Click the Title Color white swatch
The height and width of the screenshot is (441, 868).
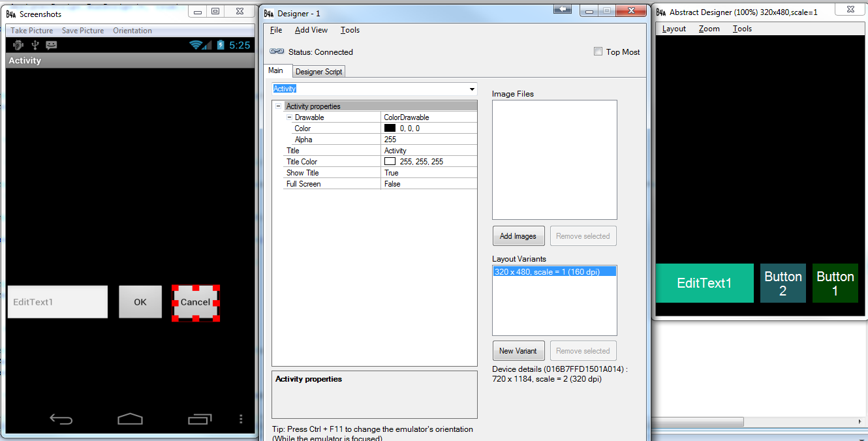pos(390,161)
